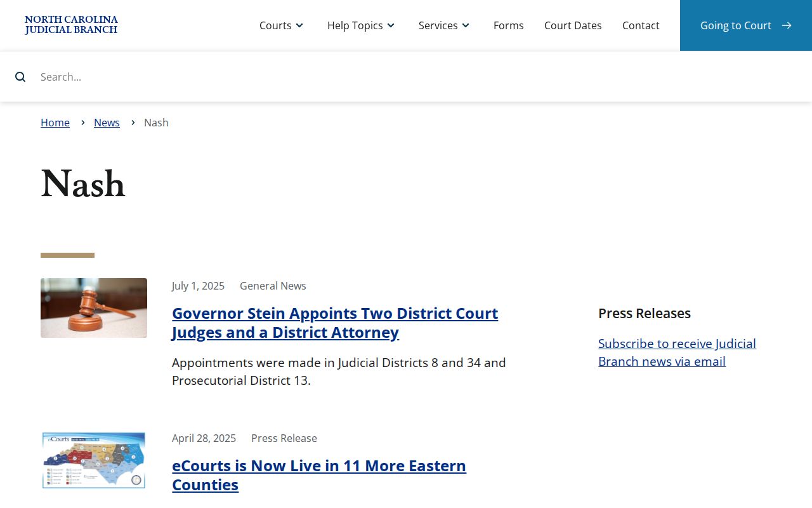Click the search magnifier icon

coord(20,77)
